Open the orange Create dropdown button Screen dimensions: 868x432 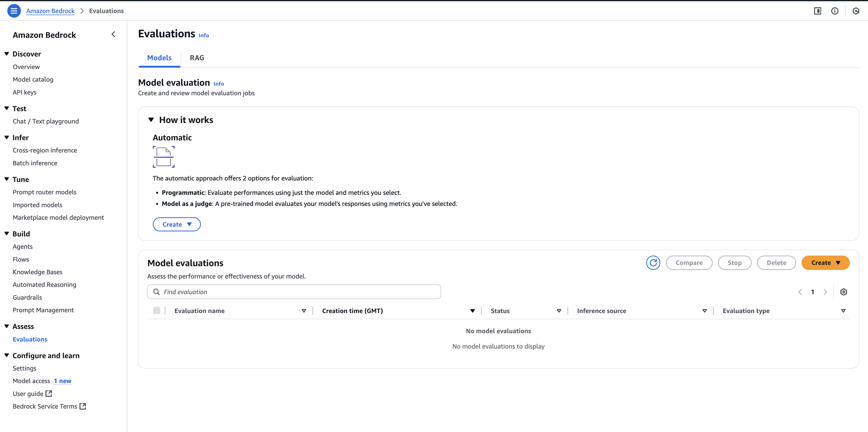(x=825, y=263)
